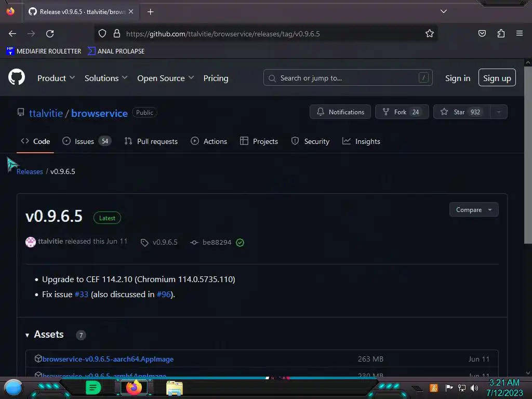Switch to the Code tab
The width and height of the screenshot is (532, 399).
[35, 141]
